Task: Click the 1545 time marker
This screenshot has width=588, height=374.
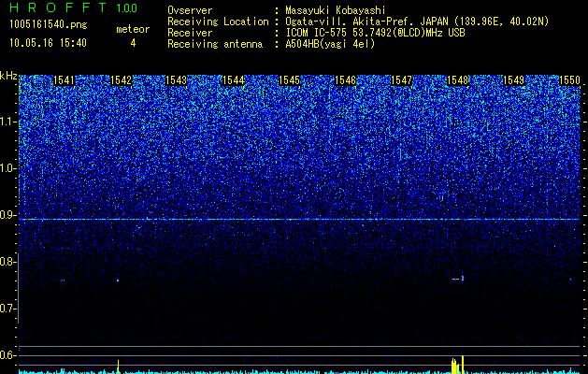Action: (x=289, y=80)
